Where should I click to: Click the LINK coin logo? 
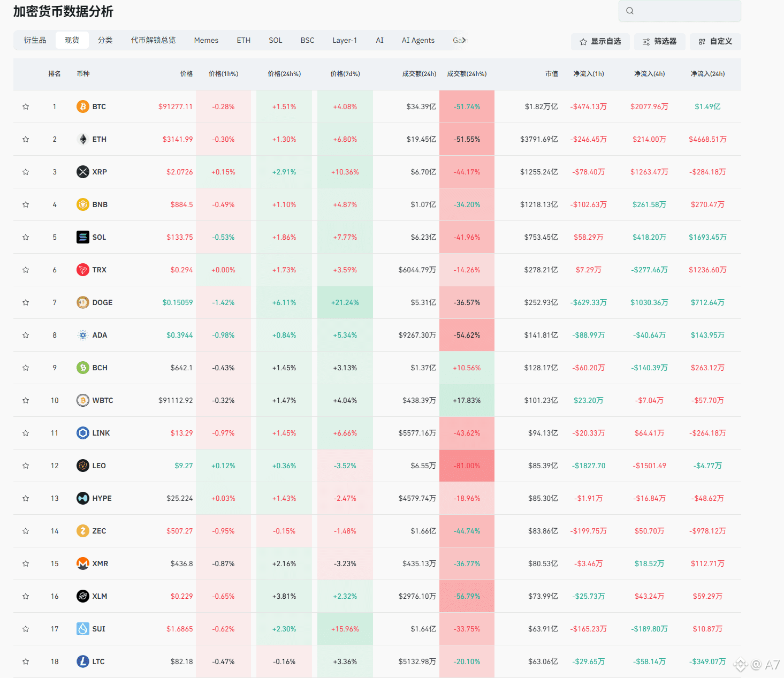pyautogui.click(x=82, y=433)
